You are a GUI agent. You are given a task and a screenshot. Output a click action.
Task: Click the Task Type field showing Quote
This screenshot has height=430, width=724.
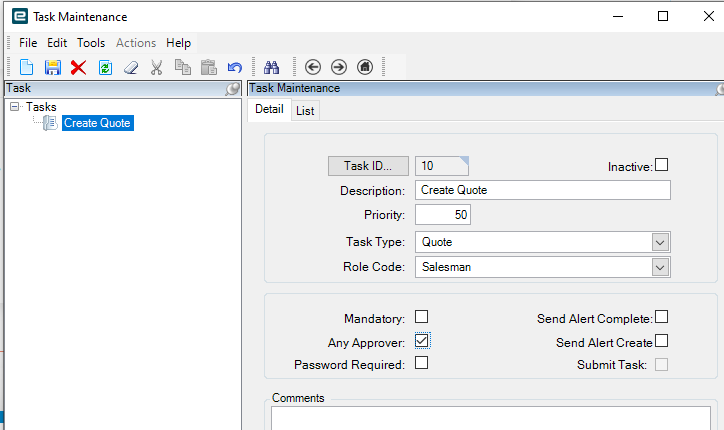click(x=543, y=242)
